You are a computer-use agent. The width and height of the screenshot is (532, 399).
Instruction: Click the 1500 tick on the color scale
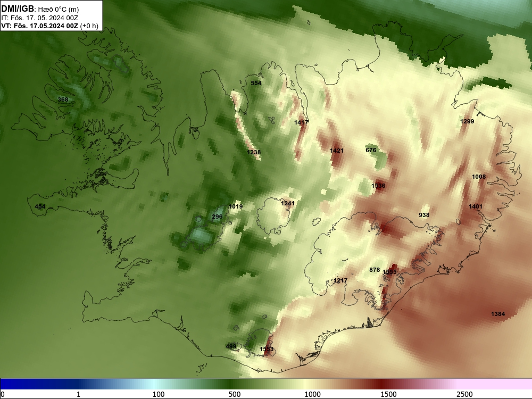pos(388,394)
